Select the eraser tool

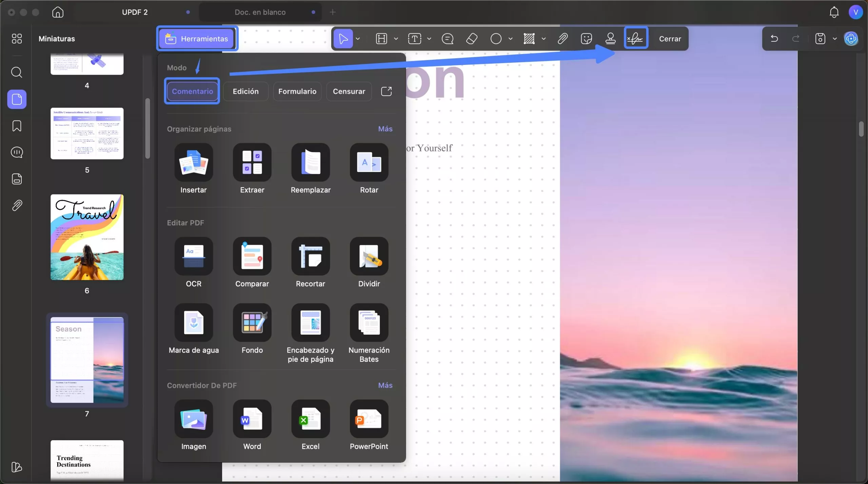click(x=472, y=39)
